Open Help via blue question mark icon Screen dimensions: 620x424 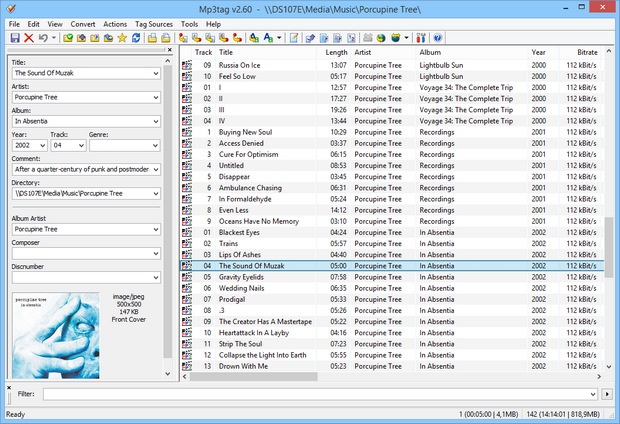tap(437, 38)
